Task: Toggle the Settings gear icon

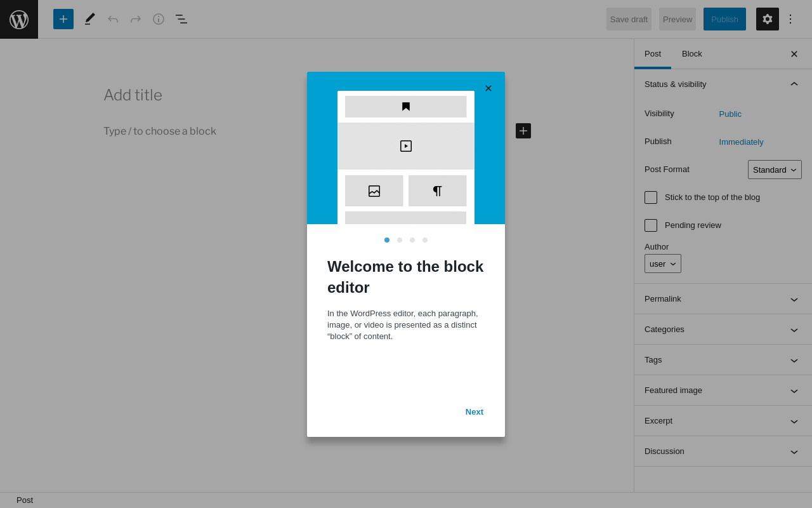Action: click(768, 19)
